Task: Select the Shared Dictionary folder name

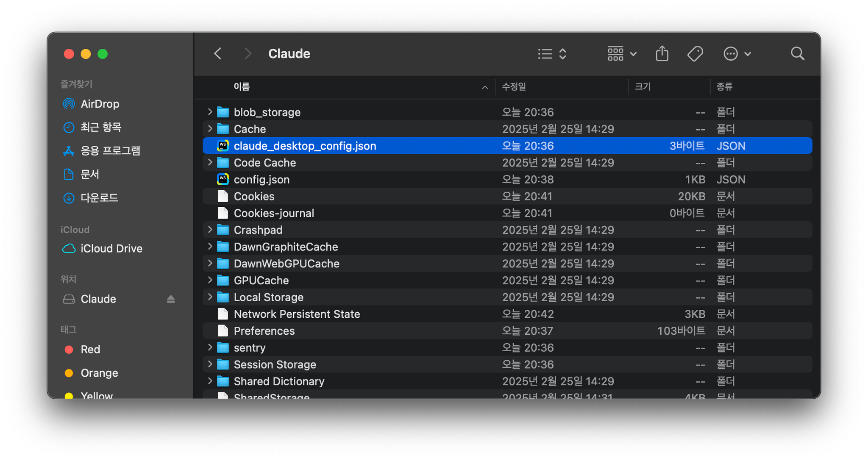Action: point(279,381)
